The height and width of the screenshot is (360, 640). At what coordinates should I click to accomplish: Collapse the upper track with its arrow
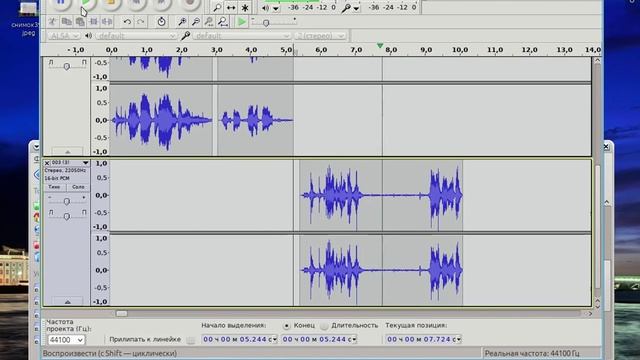click(67, 151)
